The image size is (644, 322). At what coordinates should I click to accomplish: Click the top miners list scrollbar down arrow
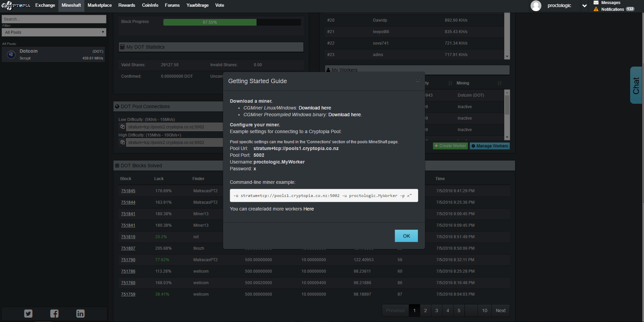[x=507, y=57]
